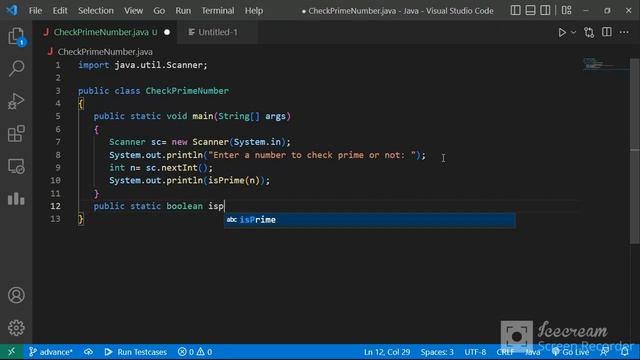
Task: Open remote window indicator in status bar
Action: point(11,352)
